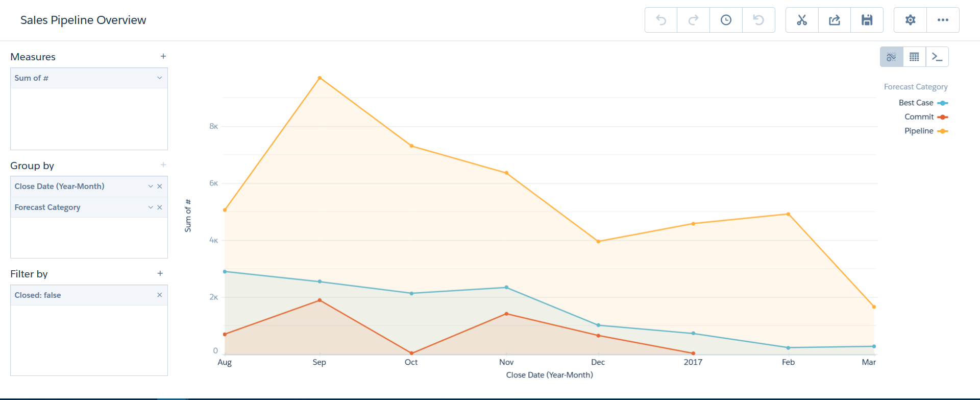The height and width of the screenshot is (400, 980).
Task: Expand the Sum of # measure dropdown
Action: pyautogui.click(x=159, y=78)
